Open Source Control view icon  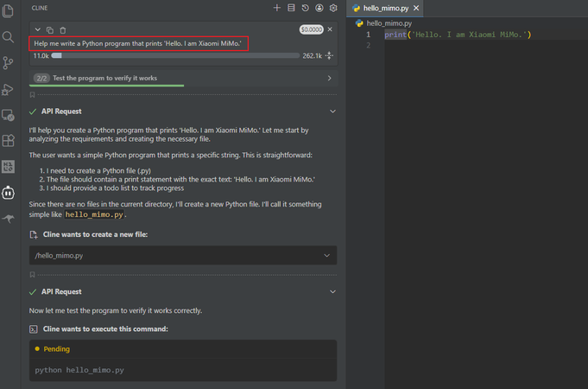pos(8,63)
